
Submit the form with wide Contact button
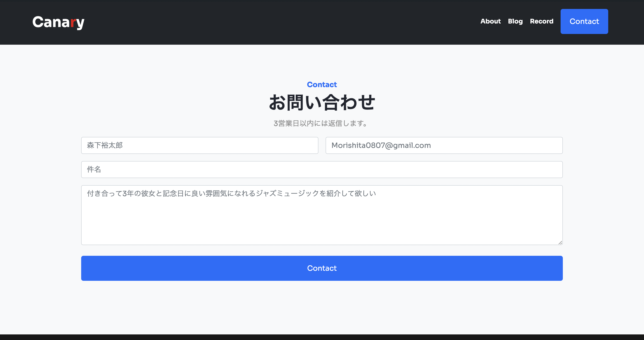pyautogui.click(x=322, y=268)
